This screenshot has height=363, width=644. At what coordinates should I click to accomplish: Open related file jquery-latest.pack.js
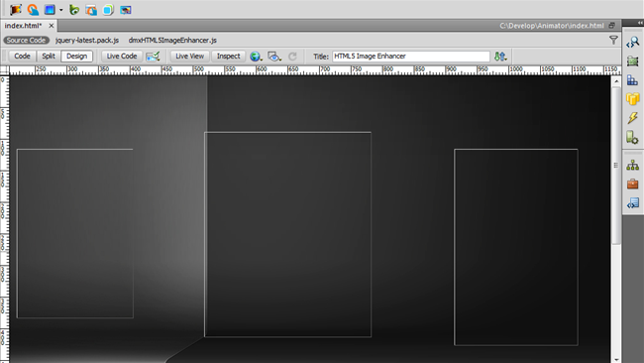click(x=87, y=41)
